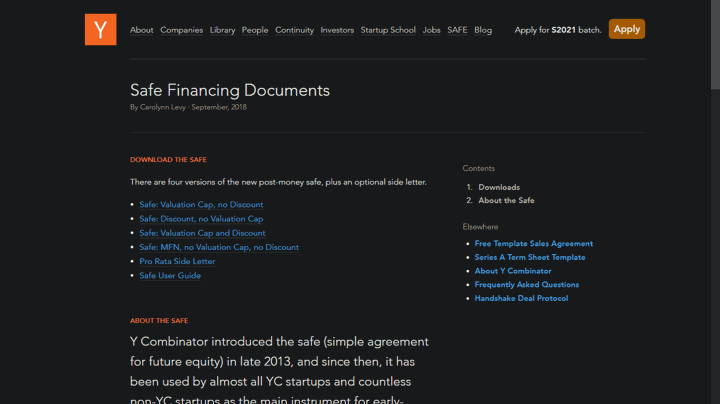Open the Blog nav link
Image resolution: width=720 pixels, height=404 pixels.
(483, 30)
